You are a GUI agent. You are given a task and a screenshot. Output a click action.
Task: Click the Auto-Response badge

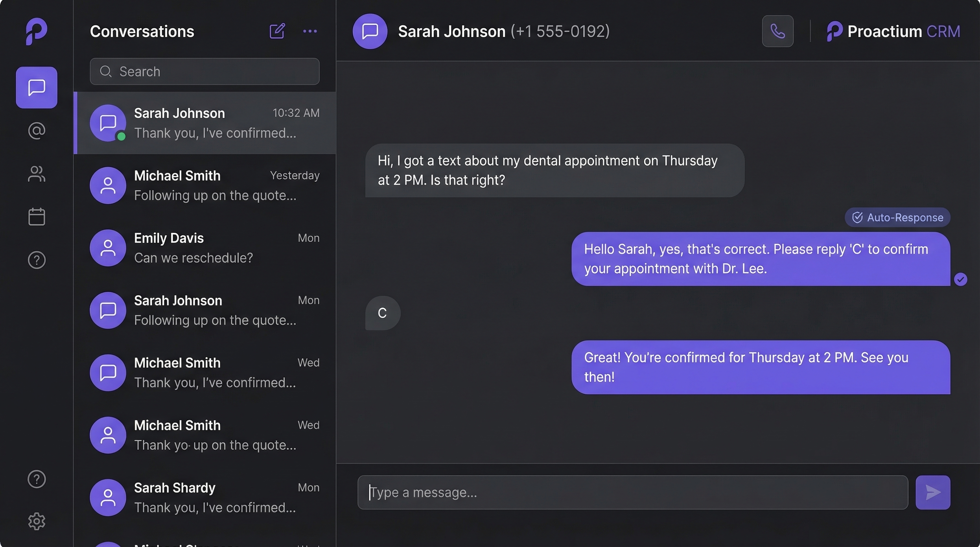coord(897,217)
